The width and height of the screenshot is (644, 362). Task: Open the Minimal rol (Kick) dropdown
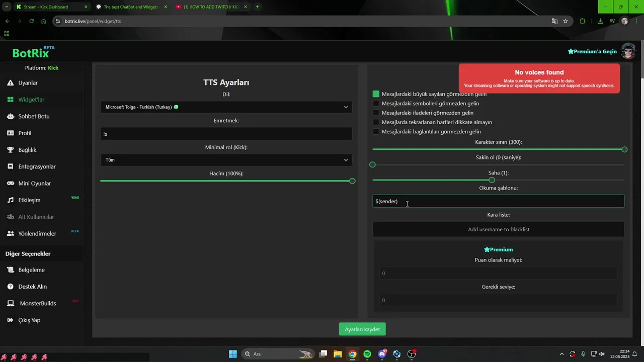point(226,160)
